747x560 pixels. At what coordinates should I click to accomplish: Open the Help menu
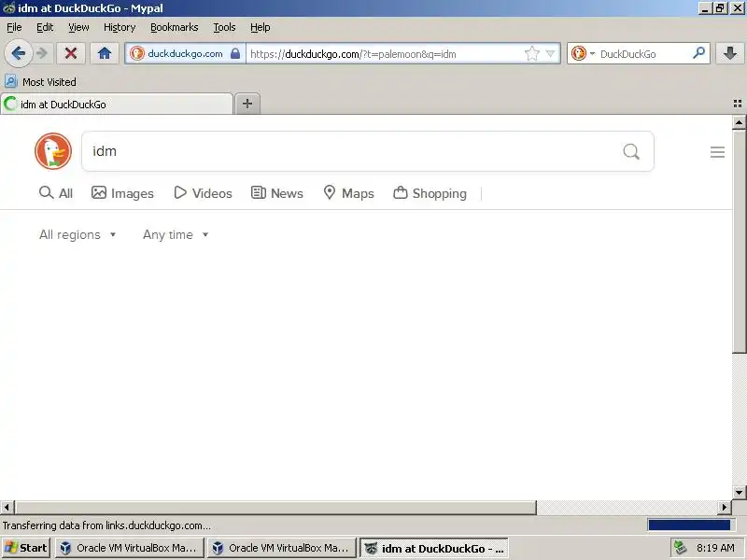(261, 27)
